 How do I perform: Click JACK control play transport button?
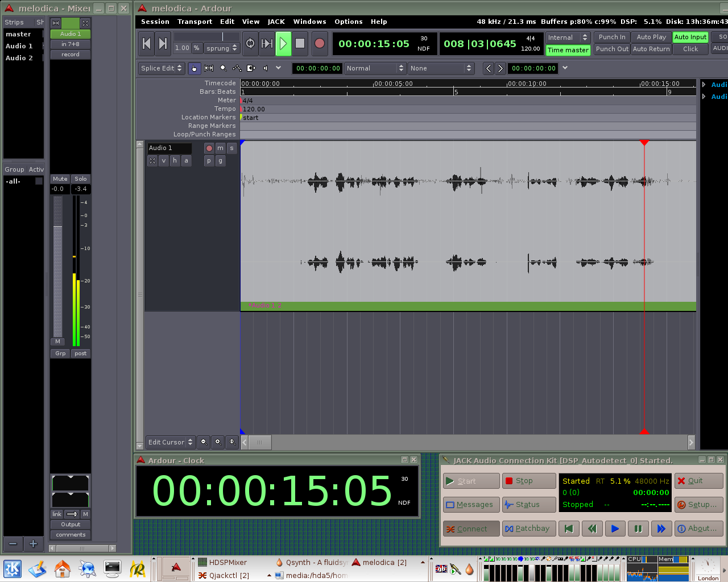pos(615,529)
